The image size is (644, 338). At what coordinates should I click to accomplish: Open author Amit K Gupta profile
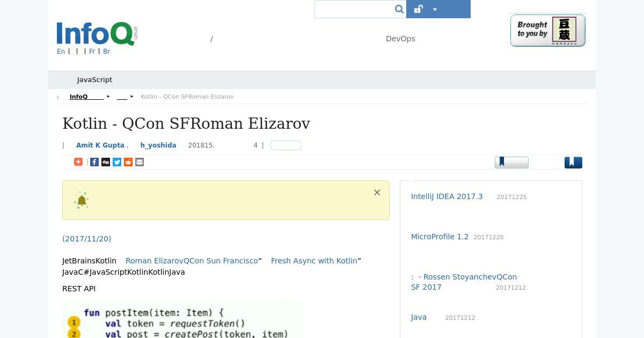tap(100, 145)
